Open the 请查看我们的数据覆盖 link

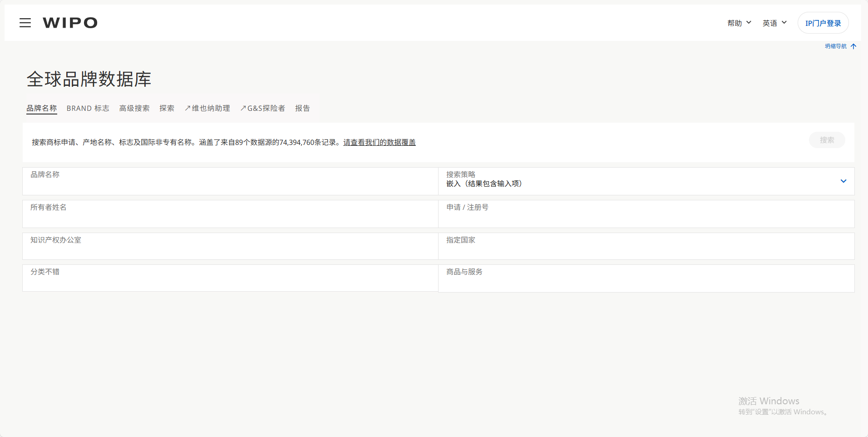[x=379, y=143]
